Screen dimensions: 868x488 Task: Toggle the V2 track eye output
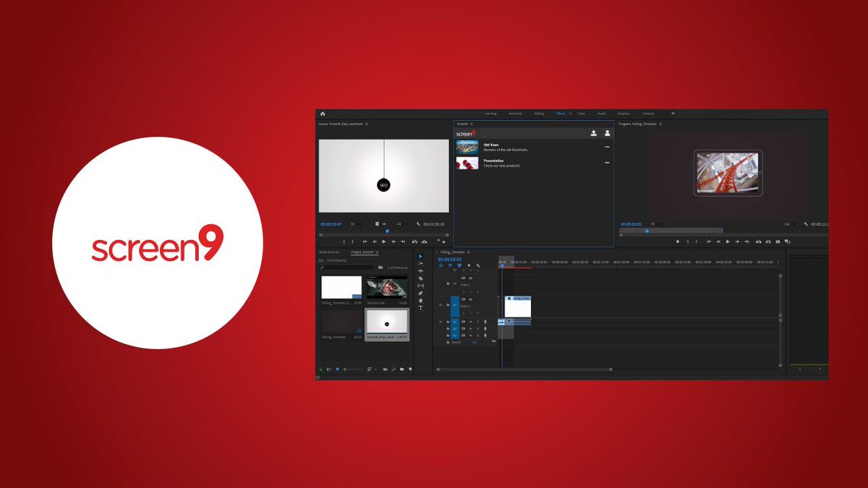(471, 278)
